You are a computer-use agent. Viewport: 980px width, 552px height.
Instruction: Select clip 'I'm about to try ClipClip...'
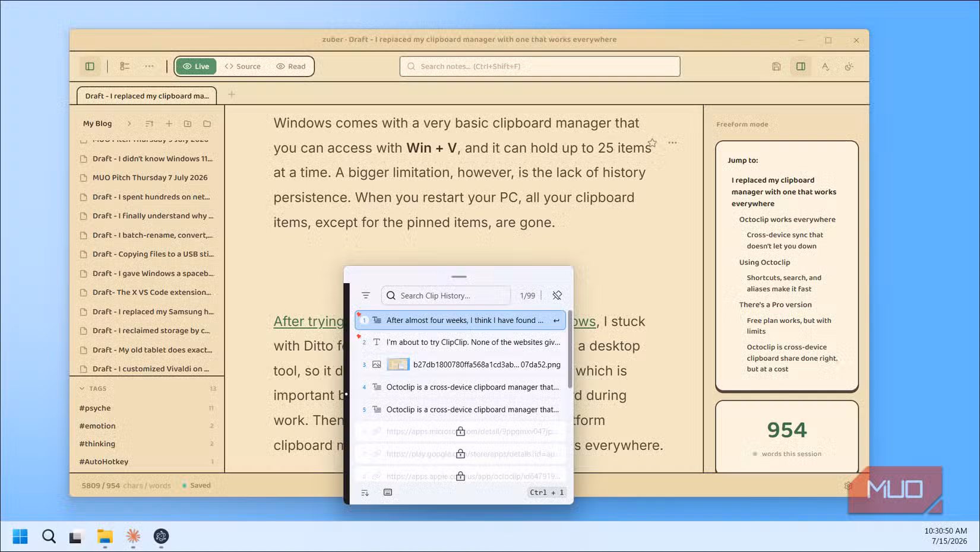[x=460, y=342]
